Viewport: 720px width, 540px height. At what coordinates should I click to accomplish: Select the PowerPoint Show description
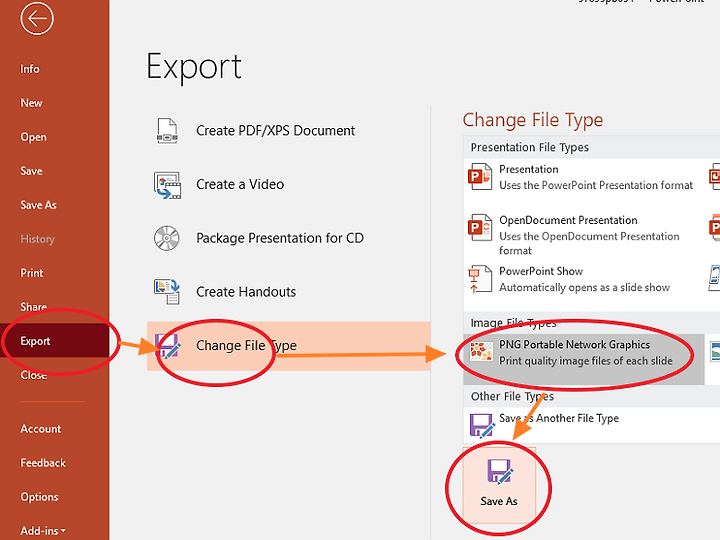[x=584, y=287]
